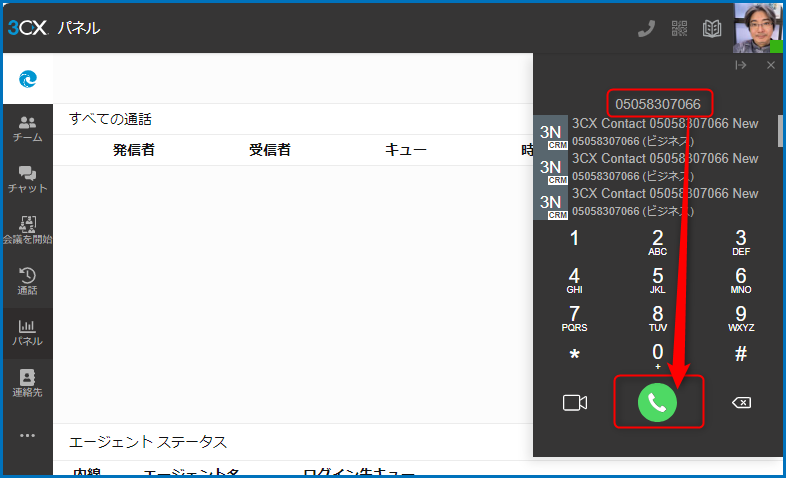Select the first 3CX Contact 05058307066 suggestion
Viewport: 786px width, 478px height.
click(x=655, y=132)
